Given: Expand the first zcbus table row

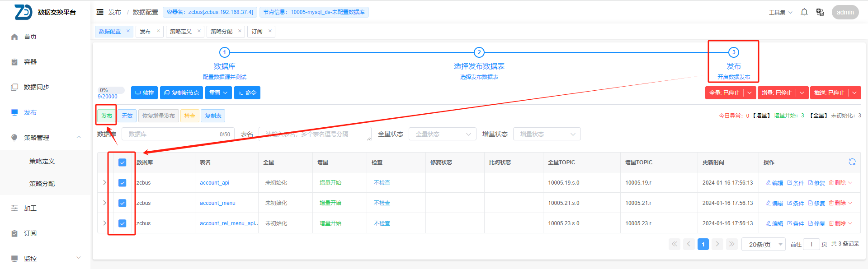Looking at the screenshot, I should pos(104,183).
